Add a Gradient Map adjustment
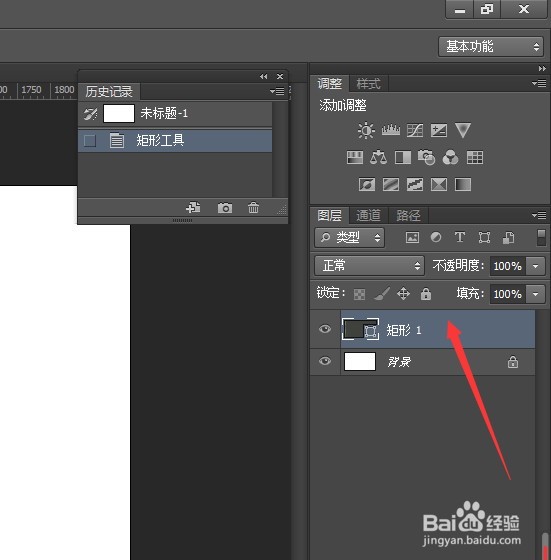The image size is (551, 560). [x=463, y=185]
